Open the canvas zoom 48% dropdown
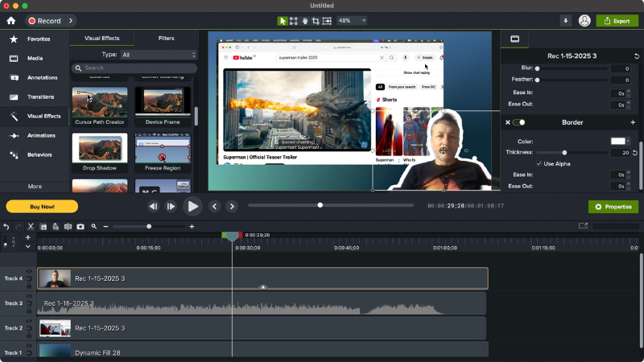The image size is (644, 362). click(x=351, y=20)
